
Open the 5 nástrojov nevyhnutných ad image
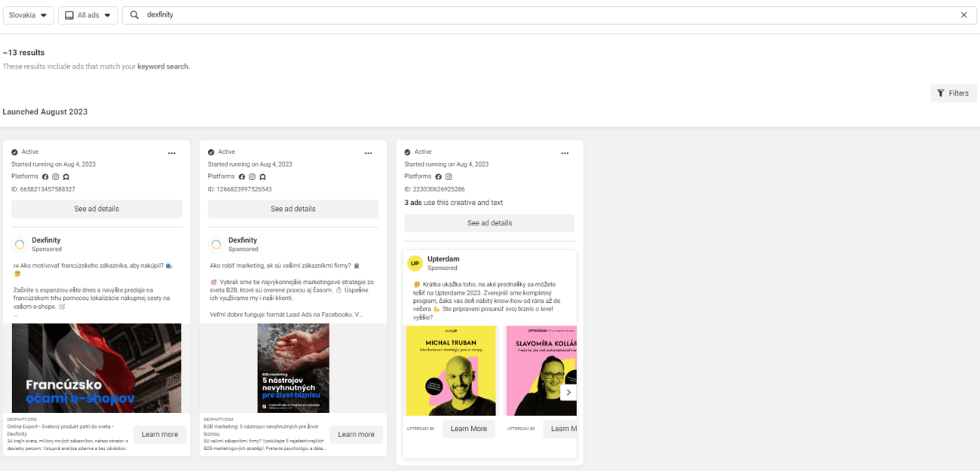293,368
